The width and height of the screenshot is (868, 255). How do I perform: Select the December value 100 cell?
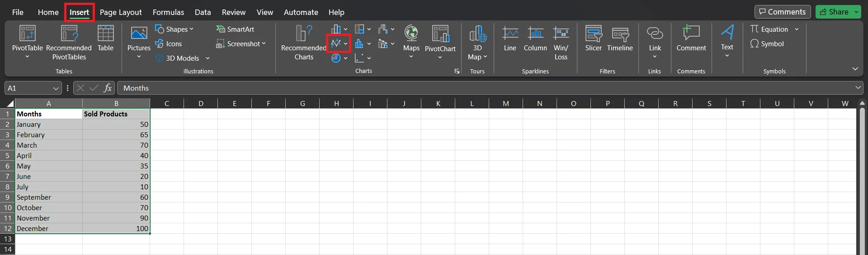pos(116,229)
